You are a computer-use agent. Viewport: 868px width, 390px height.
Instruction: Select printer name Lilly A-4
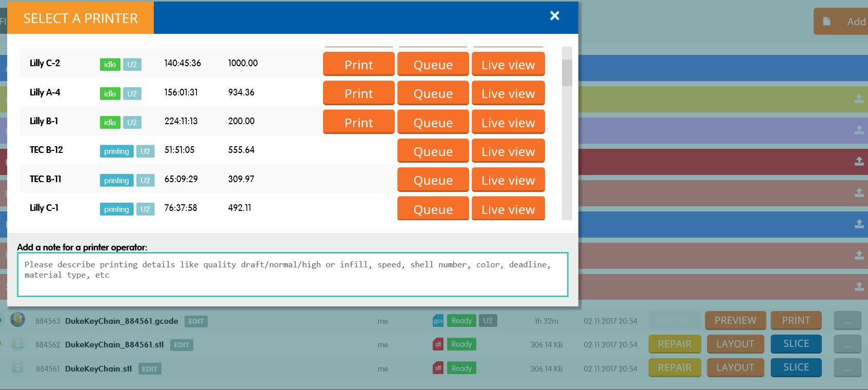click(x=45, y=92)
